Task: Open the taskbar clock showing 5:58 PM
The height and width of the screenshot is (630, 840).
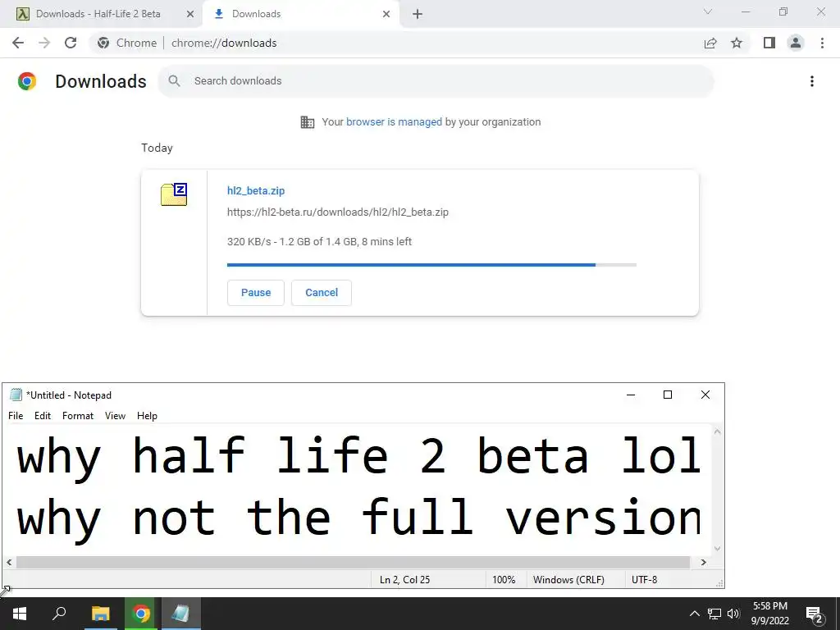Action: 769,614
